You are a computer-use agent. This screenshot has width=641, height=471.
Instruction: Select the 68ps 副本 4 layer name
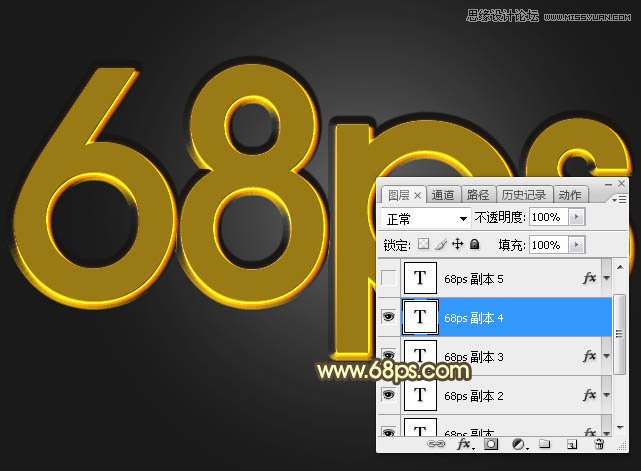click(x=474, y=318)
